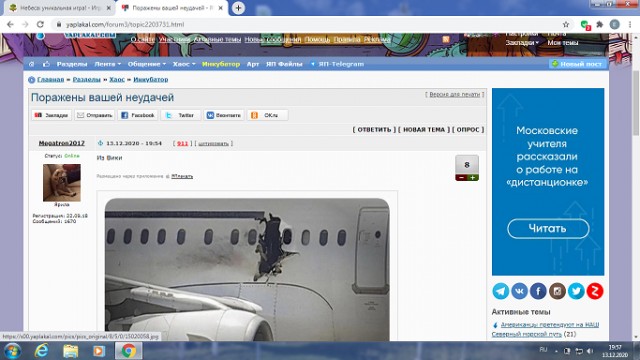Click Мои темы in the header

(562, 42)
